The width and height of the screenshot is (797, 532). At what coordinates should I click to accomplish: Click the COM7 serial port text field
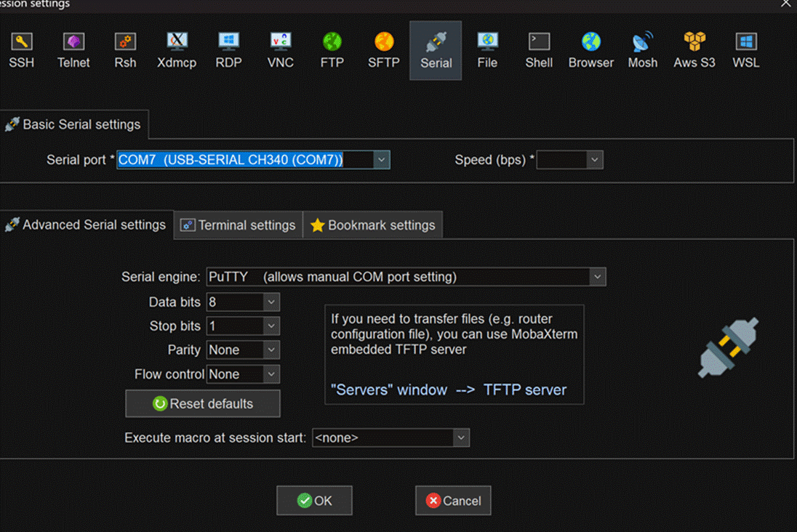pyautogui.click(x=245, y=160)
